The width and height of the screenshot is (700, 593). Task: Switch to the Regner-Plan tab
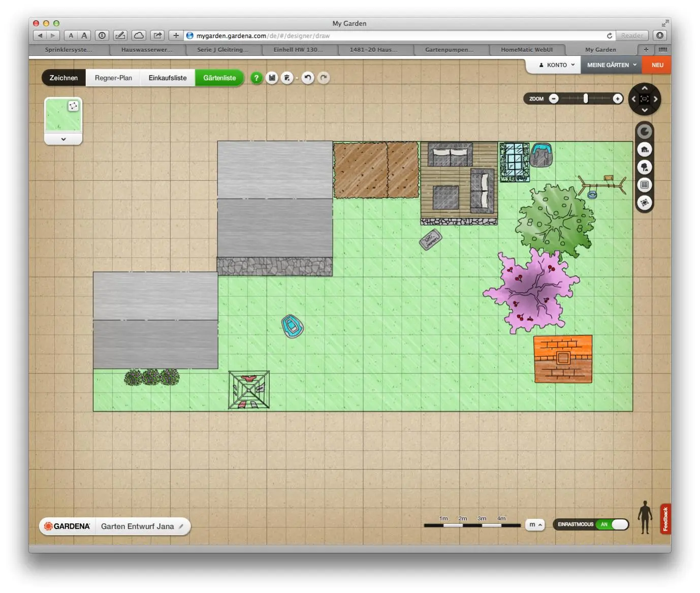[113, 78]
